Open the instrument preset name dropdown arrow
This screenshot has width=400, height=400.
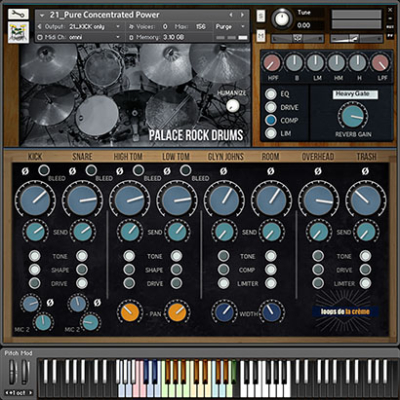42,15
